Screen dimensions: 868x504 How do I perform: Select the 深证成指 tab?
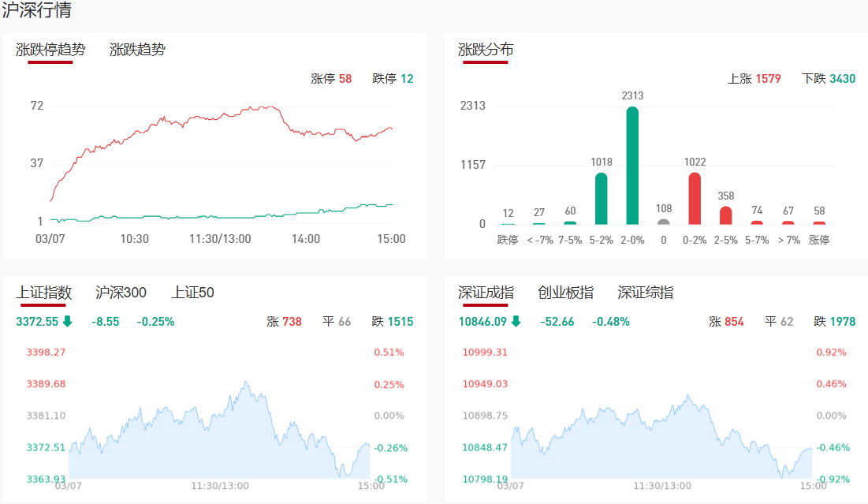(x=486, y=293)
